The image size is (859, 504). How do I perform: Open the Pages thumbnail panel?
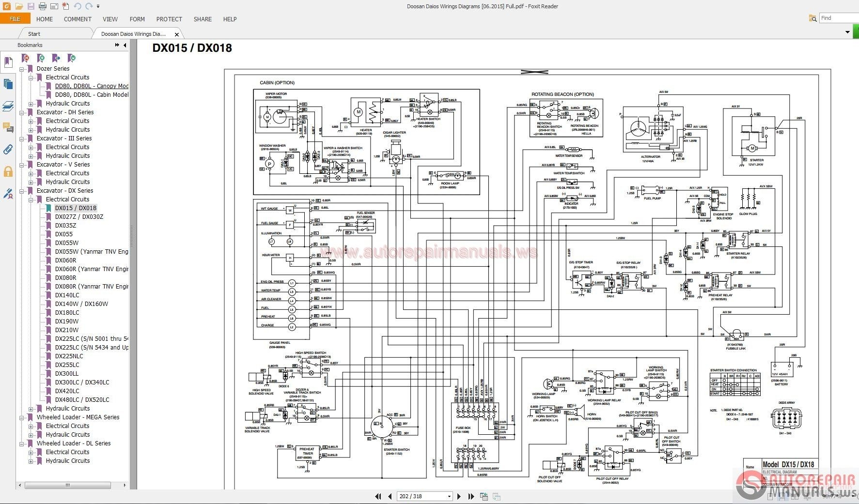point(8,84)
